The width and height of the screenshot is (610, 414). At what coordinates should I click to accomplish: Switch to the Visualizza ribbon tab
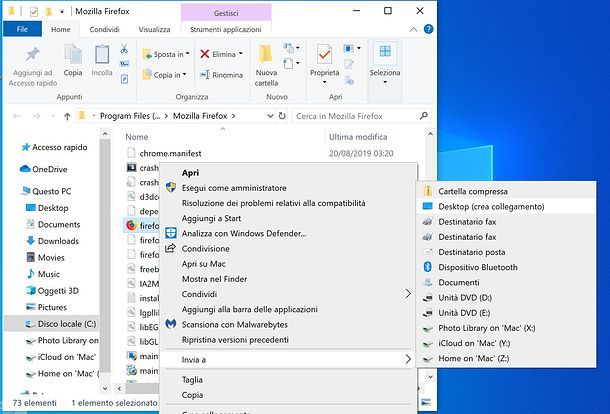coord(154,29)
